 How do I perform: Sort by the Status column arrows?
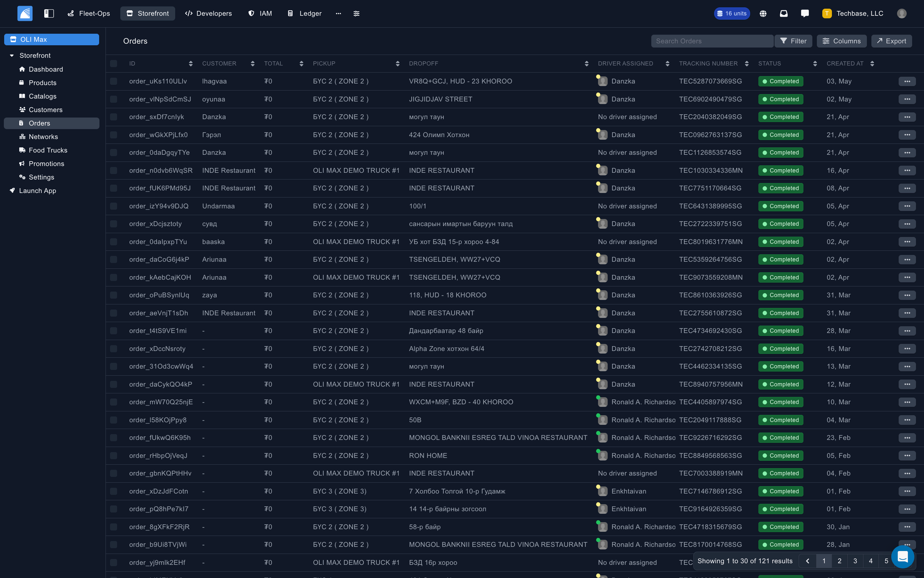(815, 64)
